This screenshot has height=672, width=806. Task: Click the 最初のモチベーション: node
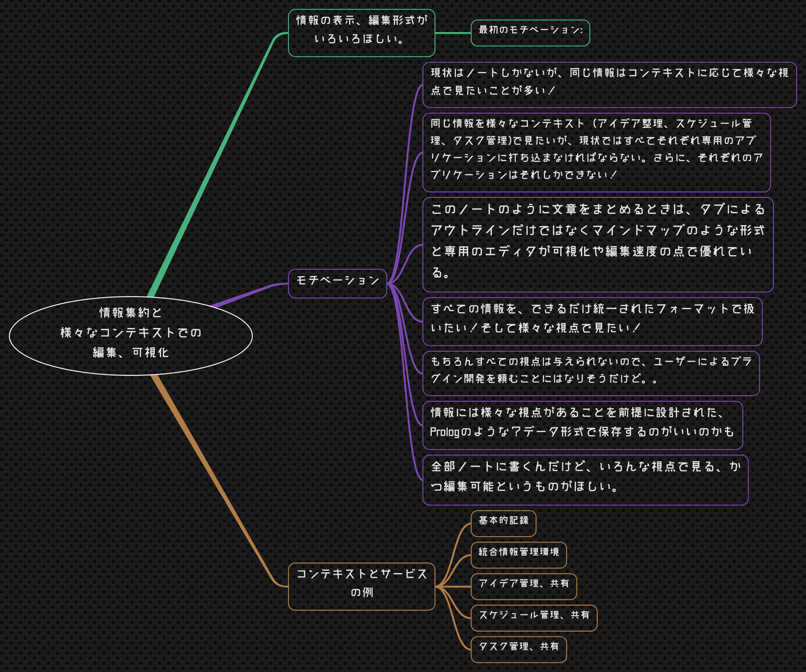[531, 33]
